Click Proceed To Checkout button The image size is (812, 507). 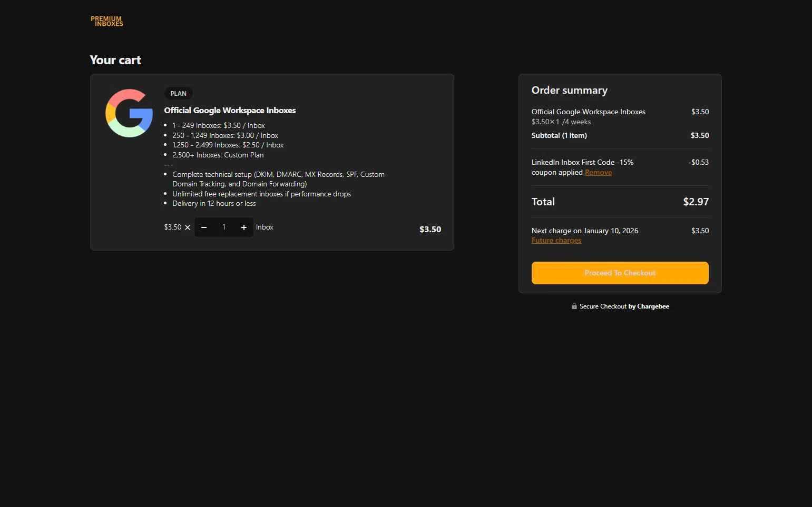620,273
